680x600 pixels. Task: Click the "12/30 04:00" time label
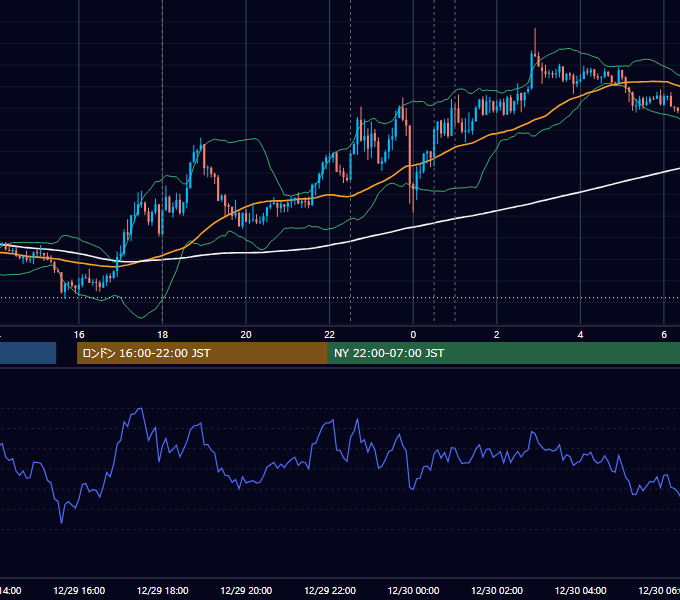pyautogui.click(x=581, y=591)
